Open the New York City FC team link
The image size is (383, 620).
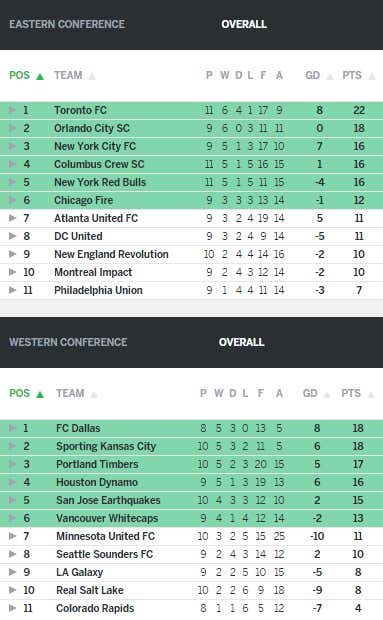pos(95,146)
